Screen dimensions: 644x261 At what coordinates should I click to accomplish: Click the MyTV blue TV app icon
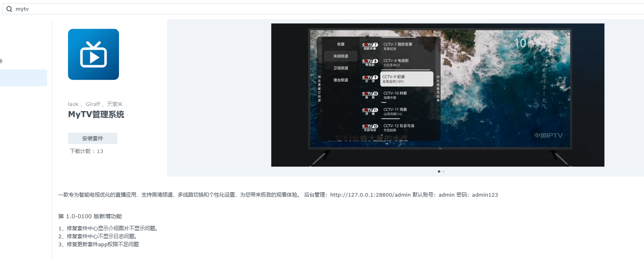[x=93, y=54]
